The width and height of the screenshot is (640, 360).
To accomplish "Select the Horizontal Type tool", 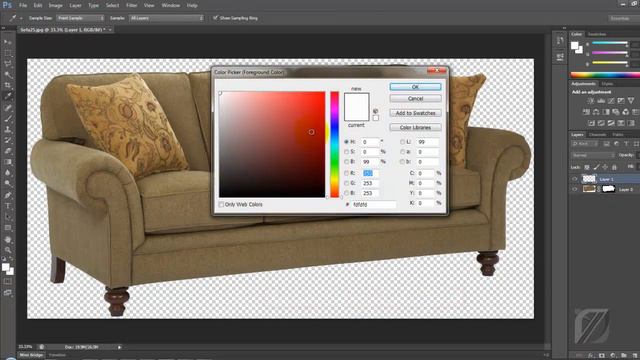I will click(8, 206).
